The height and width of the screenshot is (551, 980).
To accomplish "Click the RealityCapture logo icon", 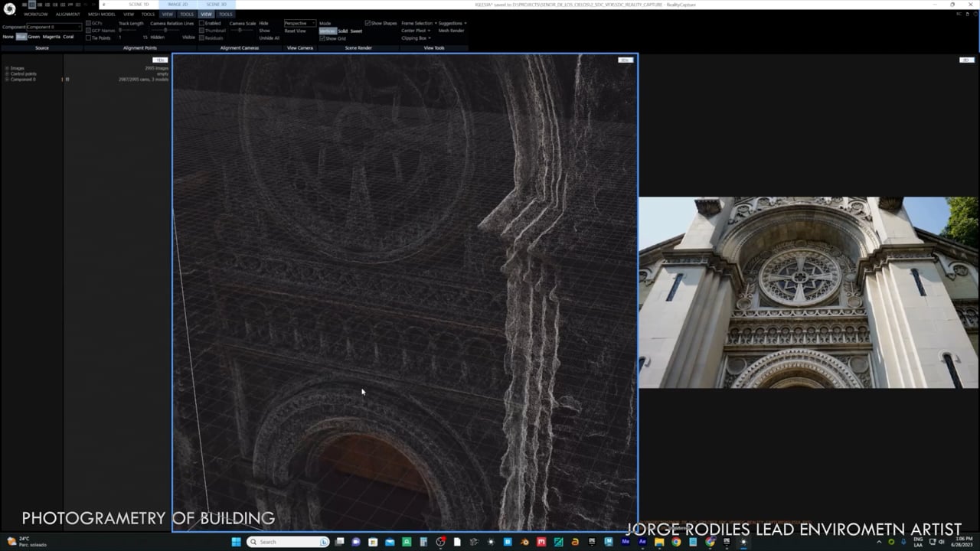I will point(11,9).
